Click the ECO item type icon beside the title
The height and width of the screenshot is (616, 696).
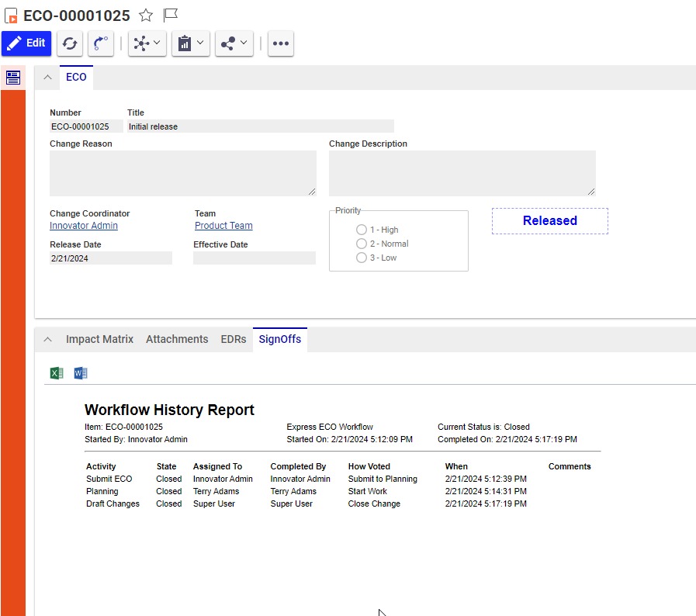tap(11, 16)
